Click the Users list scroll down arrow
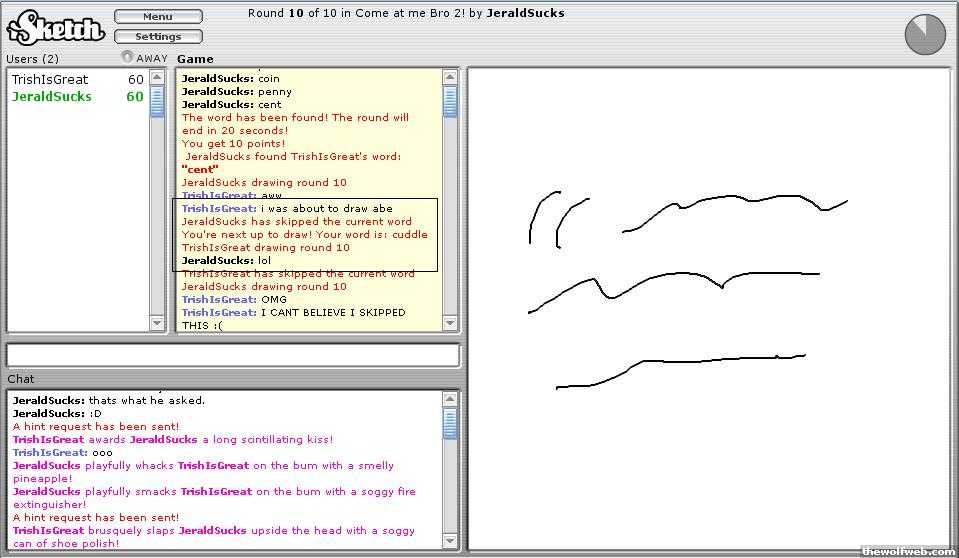 [157, 322]
